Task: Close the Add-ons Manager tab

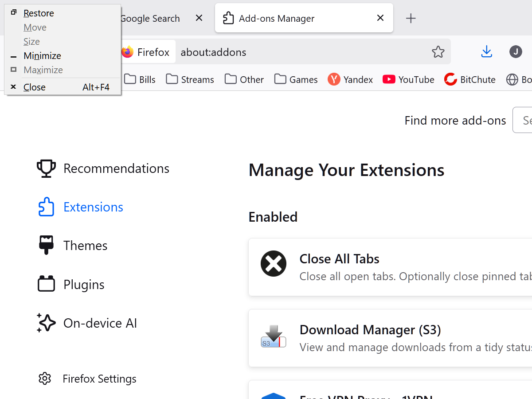Action: [x=380, y=18]
